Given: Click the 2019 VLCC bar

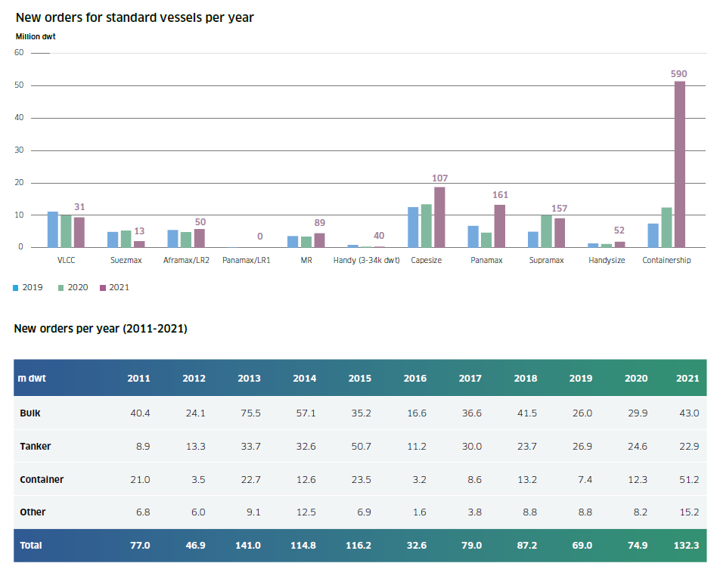Looking at the screenshot, I should point(52,229).
